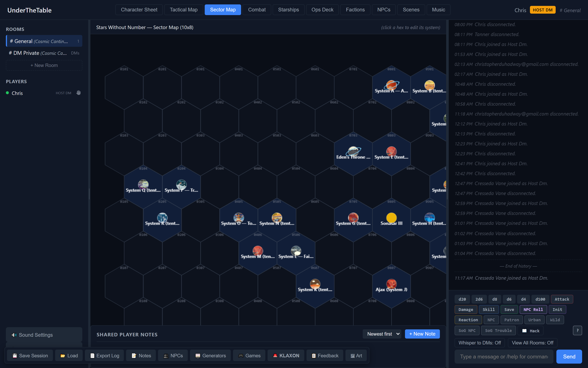Screen dimensions: 588x368
Task: Click Load in bottom toolbar
Action: [x=69, y=355]
